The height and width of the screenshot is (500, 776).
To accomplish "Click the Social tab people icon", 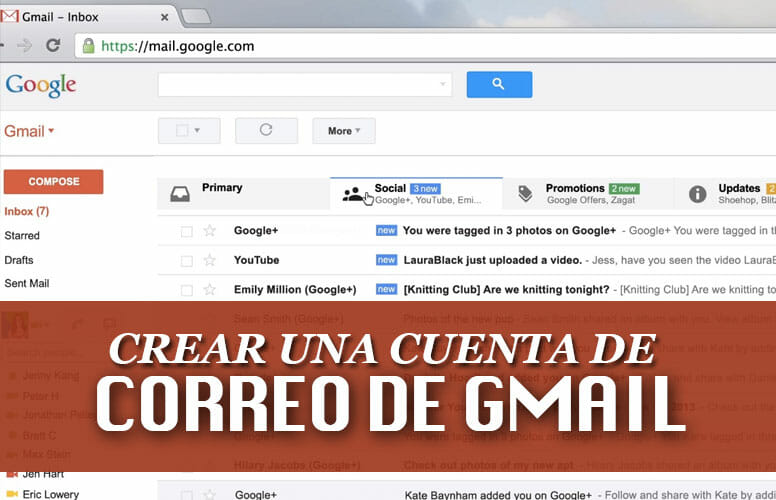I will pyautogui.click(x=352, y=194).
